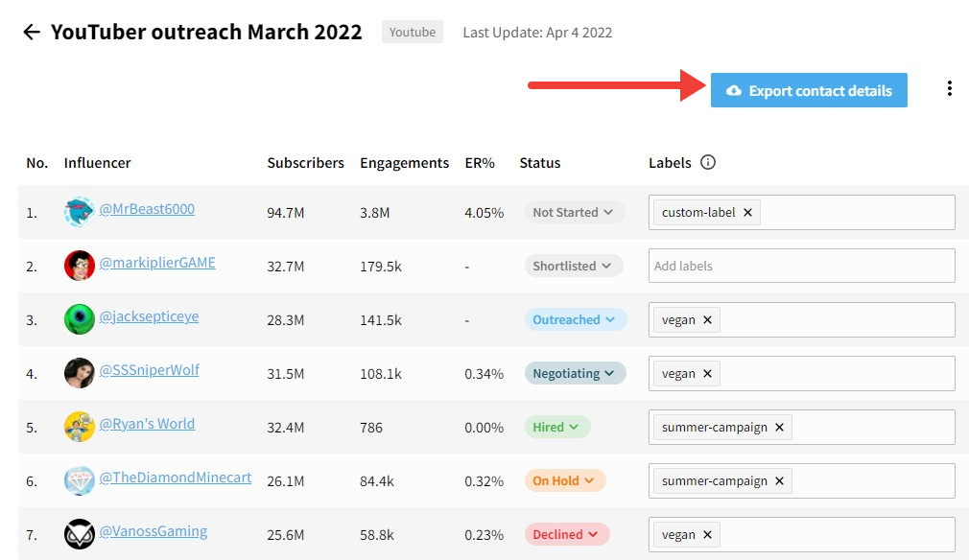Open @markiplierGAME profile link
This screenshot has height=560, width=969.
point(157,263)
